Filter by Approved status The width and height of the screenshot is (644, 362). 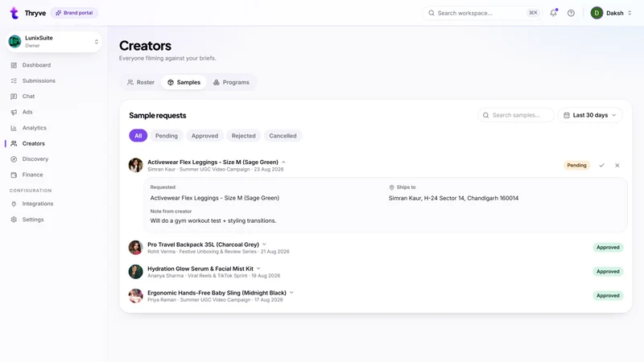(204, 136)
